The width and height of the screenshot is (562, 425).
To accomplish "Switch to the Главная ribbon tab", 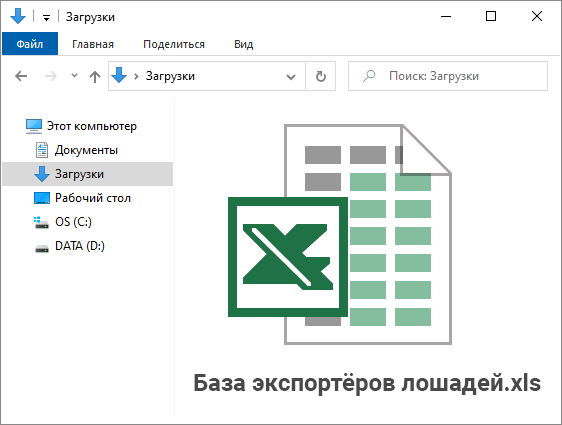I will click(x=93, y=44).
